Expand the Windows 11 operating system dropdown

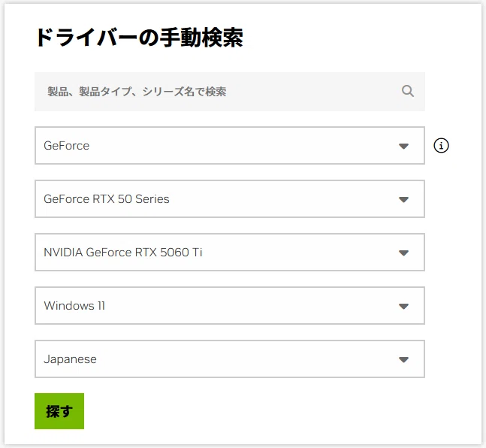point(230,306)
